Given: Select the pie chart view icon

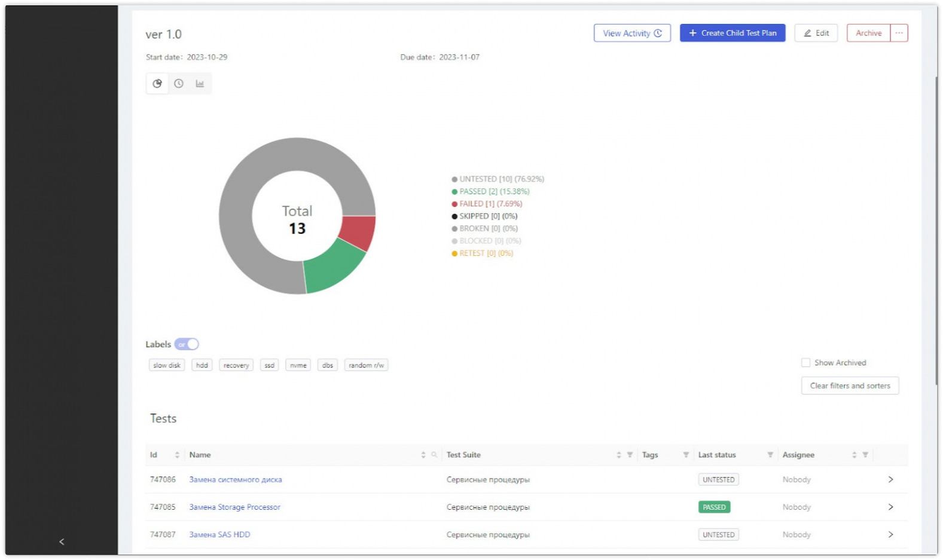Looking at the screenshot, I should (157, 84).
